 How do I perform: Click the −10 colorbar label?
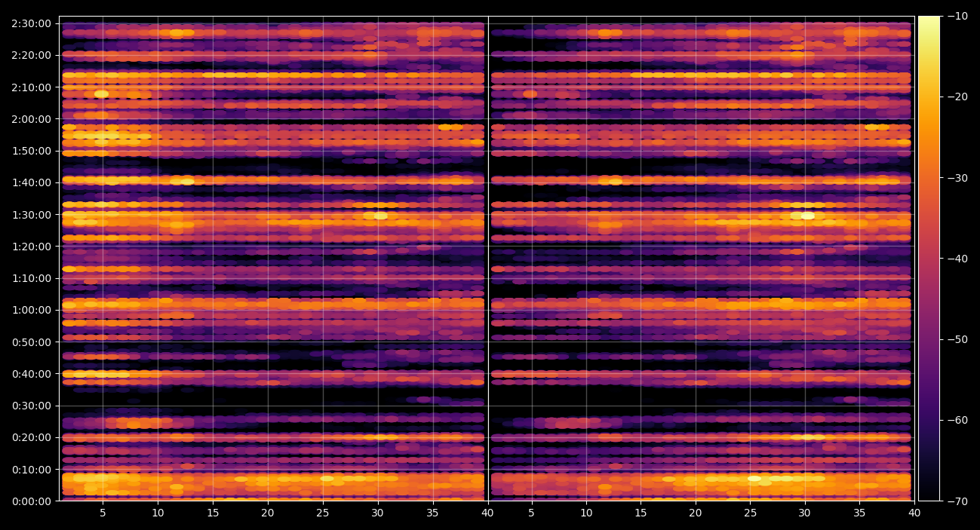[x=957, y=16]
